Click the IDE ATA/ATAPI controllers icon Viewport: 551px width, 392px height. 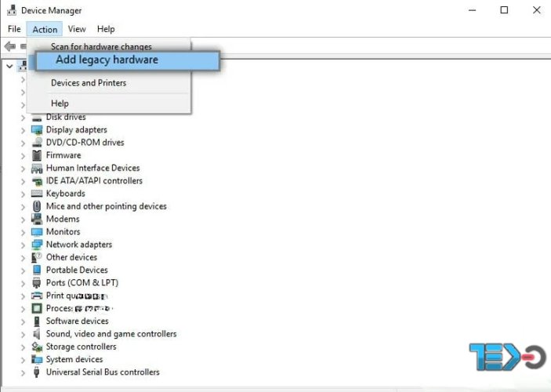pyautogui.click(x=37, y=181)
